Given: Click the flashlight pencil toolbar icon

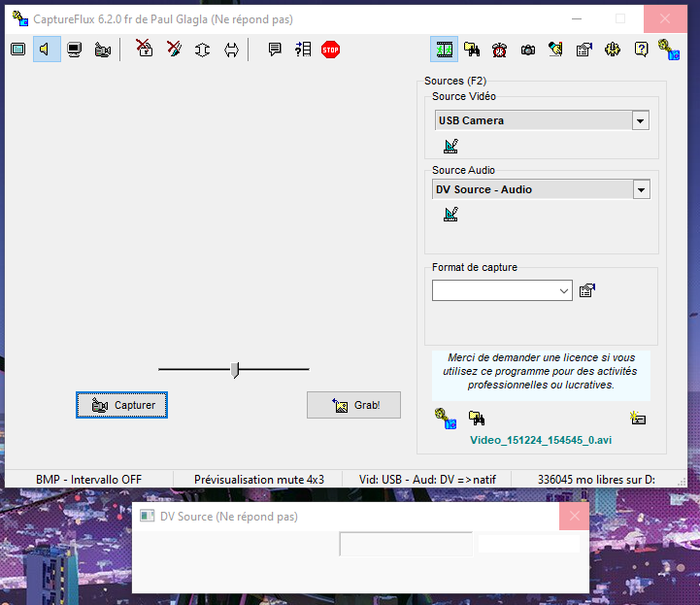Looking at the screenshot, I should point(555,50).
